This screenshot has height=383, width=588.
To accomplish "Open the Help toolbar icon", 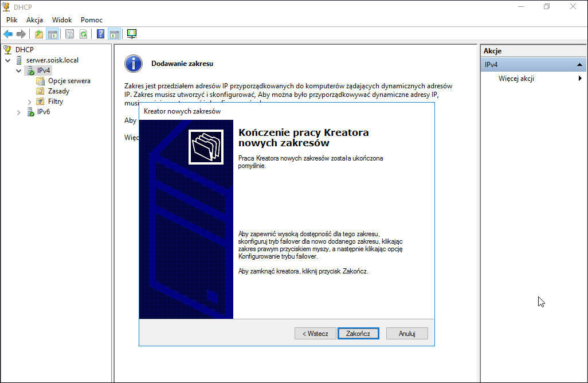I will (x=100, y=34).
